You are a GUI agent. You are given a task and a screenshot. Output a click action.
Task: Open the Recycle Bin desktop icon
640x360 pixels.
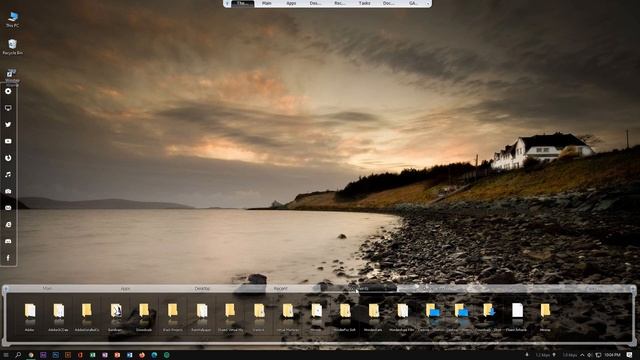[12, 47]
